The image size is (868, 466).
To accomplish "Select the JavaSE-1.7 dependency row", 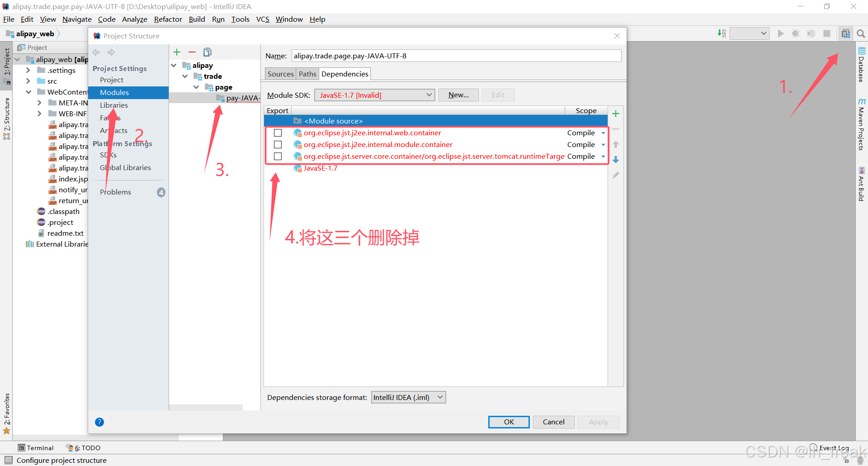I will (x=436, y=168).
